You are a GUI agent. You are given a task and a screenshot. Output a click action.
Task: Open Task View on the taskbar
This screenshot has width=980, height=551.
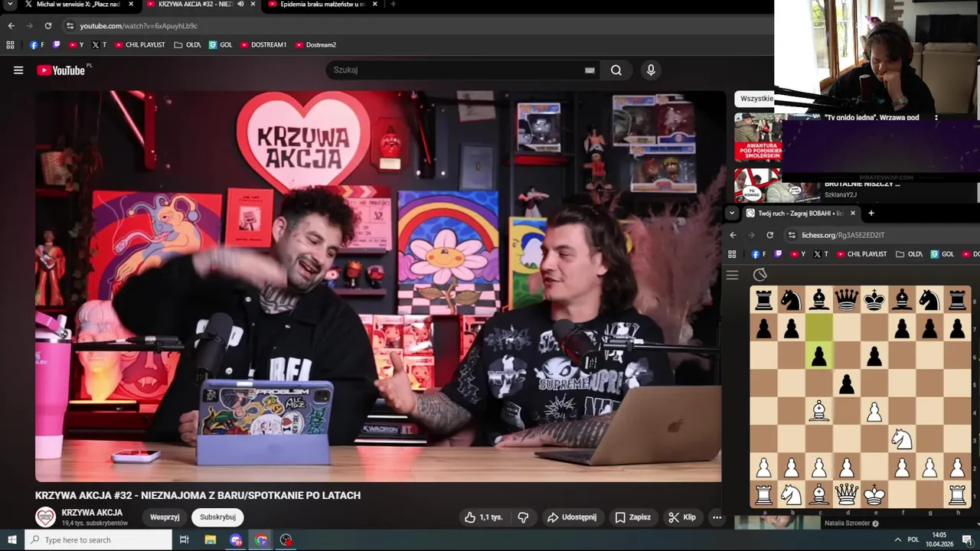pos(185,540)
